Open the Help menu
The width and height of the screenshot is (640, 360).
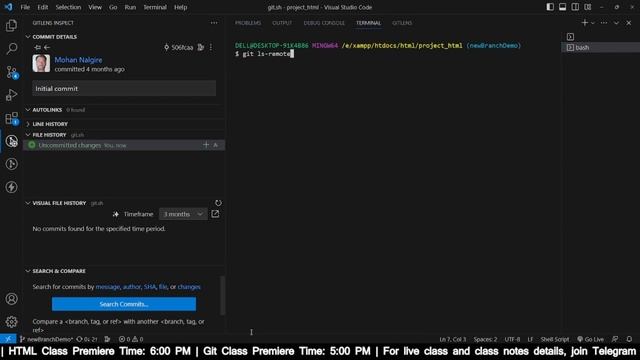click(180, 7)
